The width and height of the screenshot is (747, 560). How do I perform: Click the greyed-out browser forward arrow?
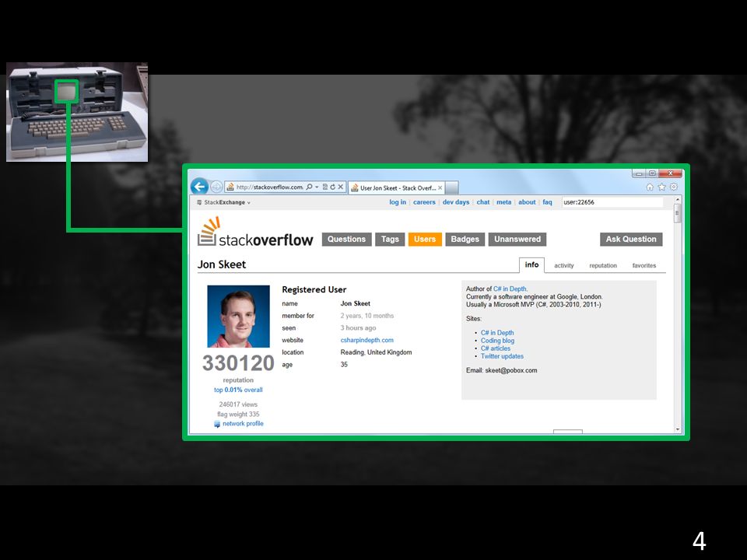coord(216,187)
